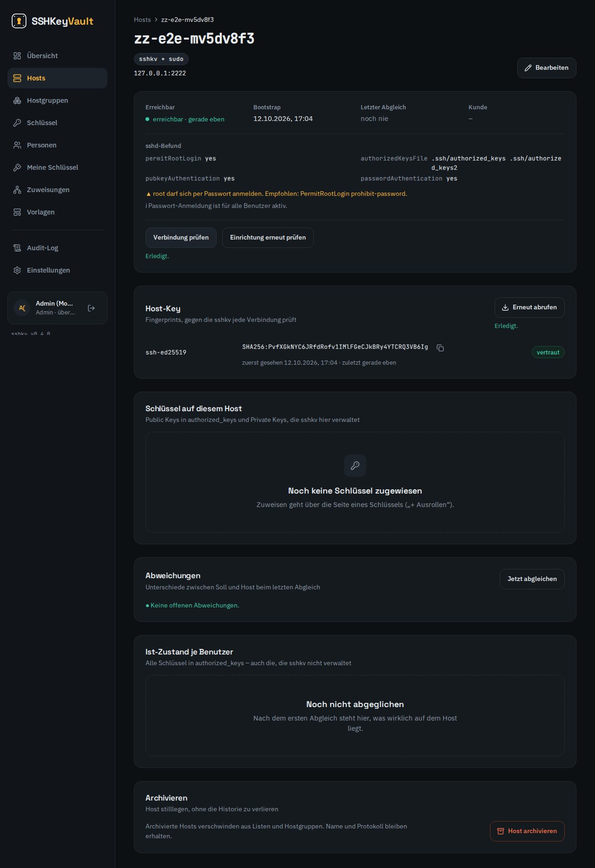Click Verbindung prüfen button
The height and width of the screenshot is (868, 595).
click(181, 238)
